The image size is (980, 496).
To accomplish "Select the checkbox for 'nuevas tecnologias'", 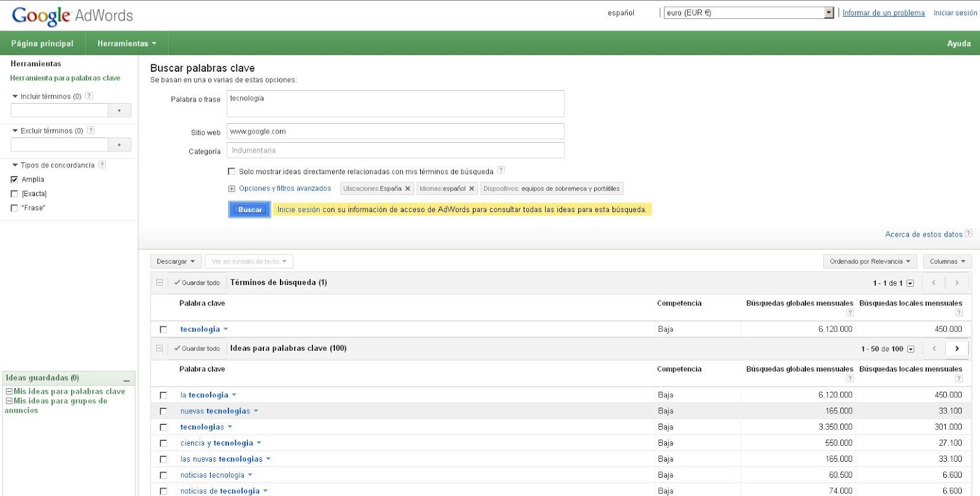I will [163, 411].
